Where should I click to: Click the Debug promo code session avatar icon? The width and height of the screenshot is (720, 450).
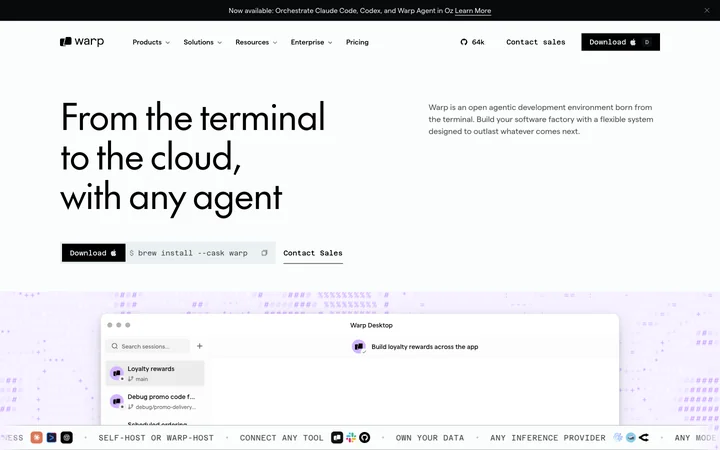click(x=117, y=401)
